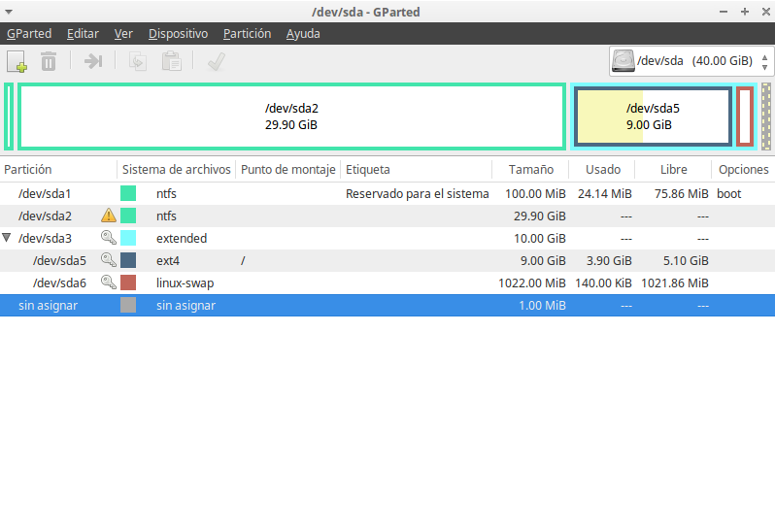775x532 pixels.
Task: Click the Resize/Move arrow toolbar icon
Action: coord(93,61)
